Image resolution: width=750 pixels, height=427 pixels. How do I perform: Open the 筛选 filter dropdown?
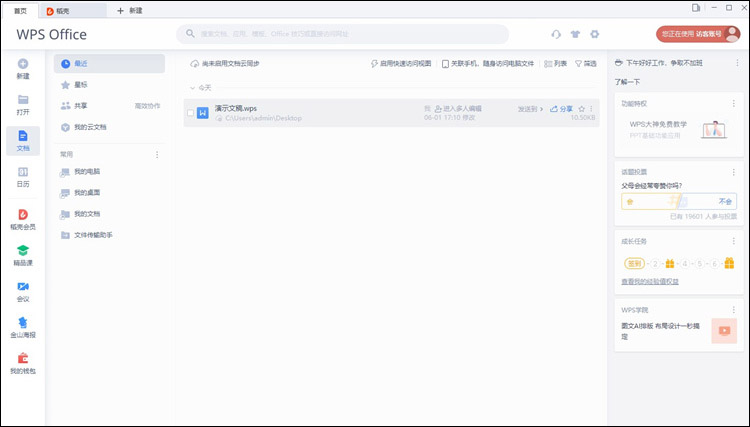tap(586, 63)
